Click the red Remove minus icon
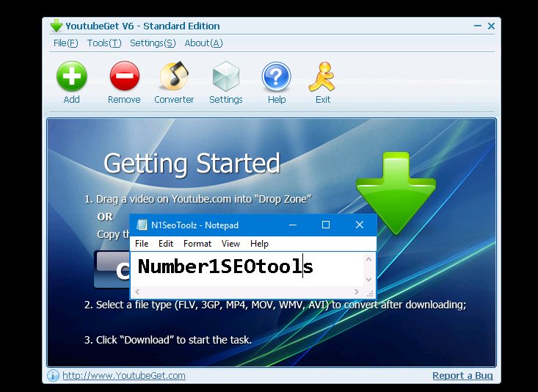The width and height of the screenshot is (538, 392). click(x=125, y=76)
